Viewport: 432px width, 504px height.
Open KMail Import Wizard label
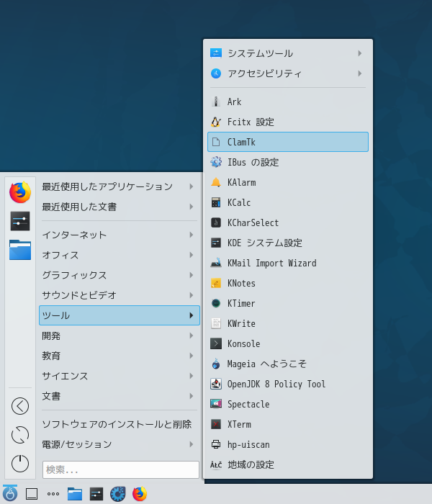pyautogui.click(x=272, y=263)
